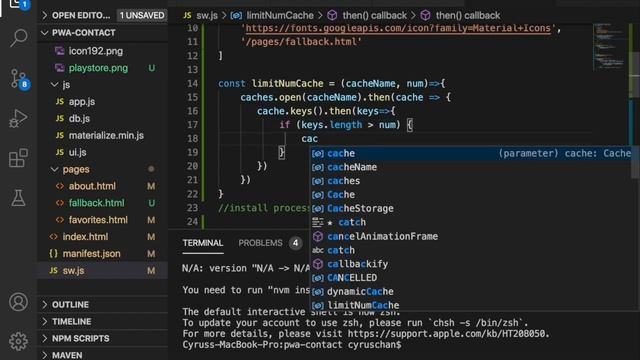Open the Extensions view
Image resolution: width=640 pixels, height=360 pixels.
point(18,158)
